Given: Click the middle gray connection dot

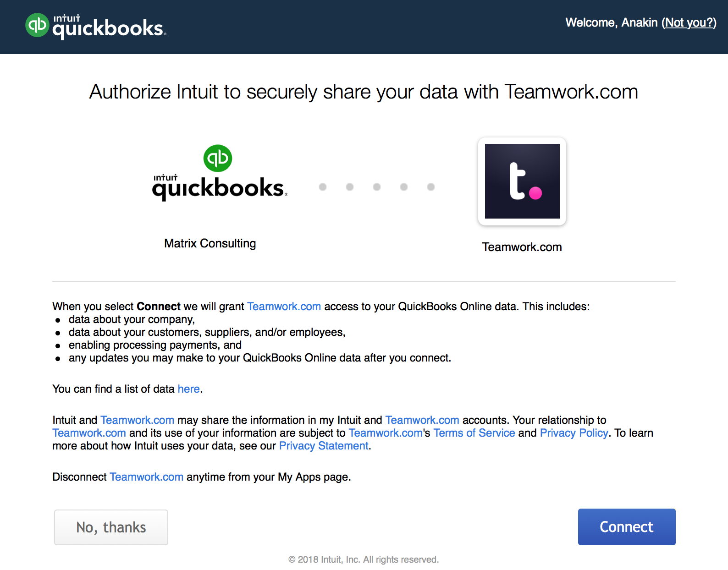Looking at the screenshot, I should pyautogui.click(x=377, y=187).
